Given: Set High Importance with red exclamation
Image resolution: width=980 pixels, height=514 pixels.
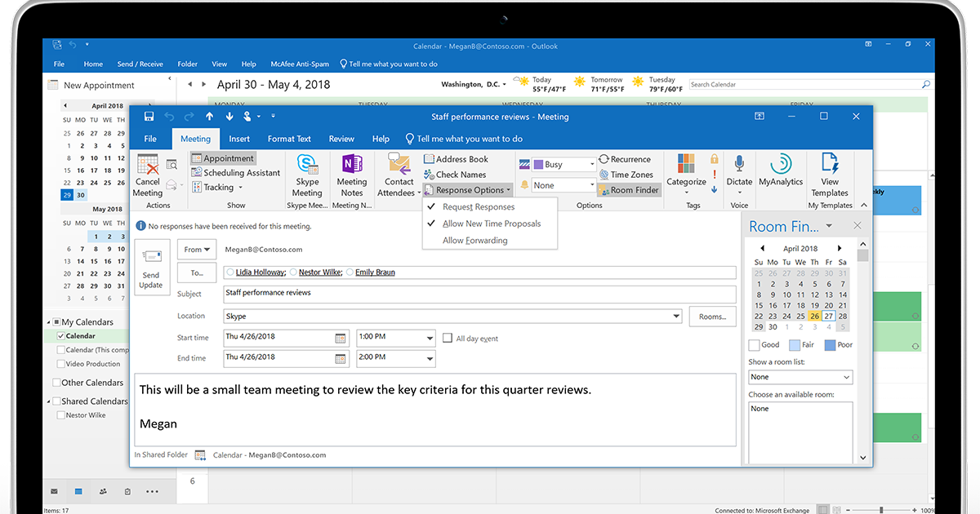Looking at the screenshot, I should (715, 175).
